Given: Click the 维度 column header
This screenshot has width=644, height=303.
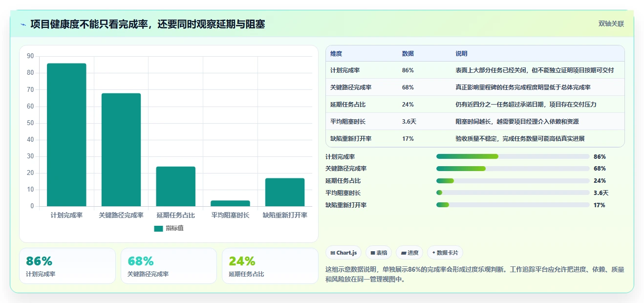Looking at the screenshot, I should [336, 54].
